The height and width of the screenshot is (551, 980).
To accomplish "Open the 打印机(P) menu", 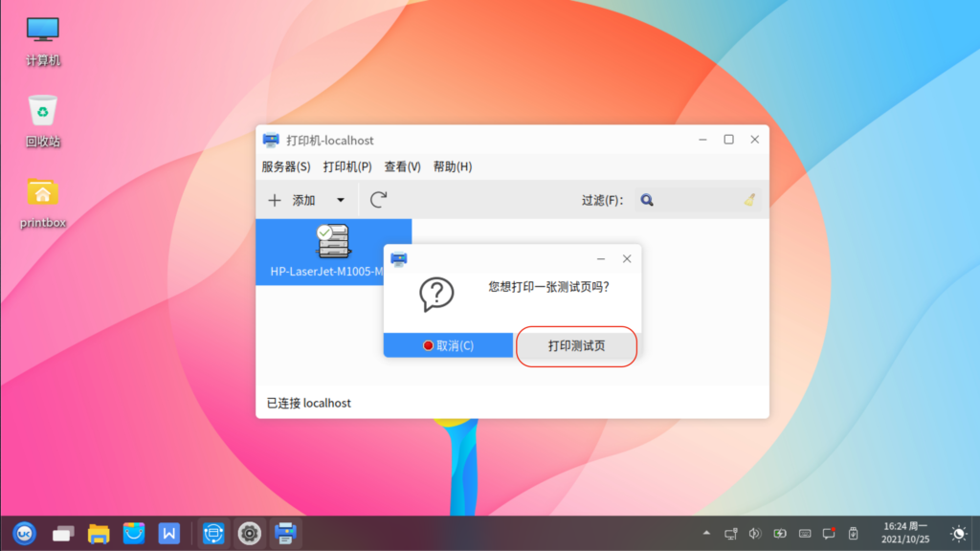I will (x=347, y=166).
